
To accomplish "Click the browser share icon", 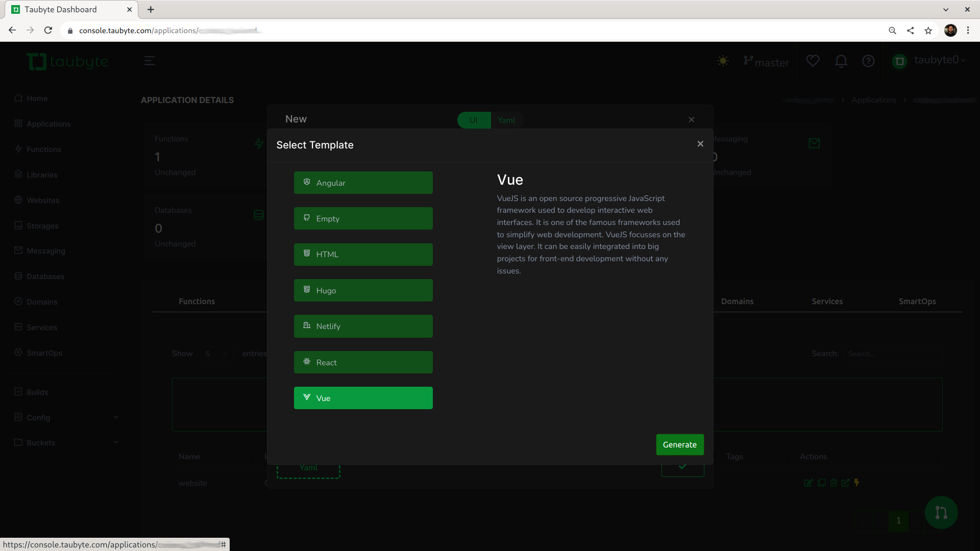I will click(x=910, y=31).
